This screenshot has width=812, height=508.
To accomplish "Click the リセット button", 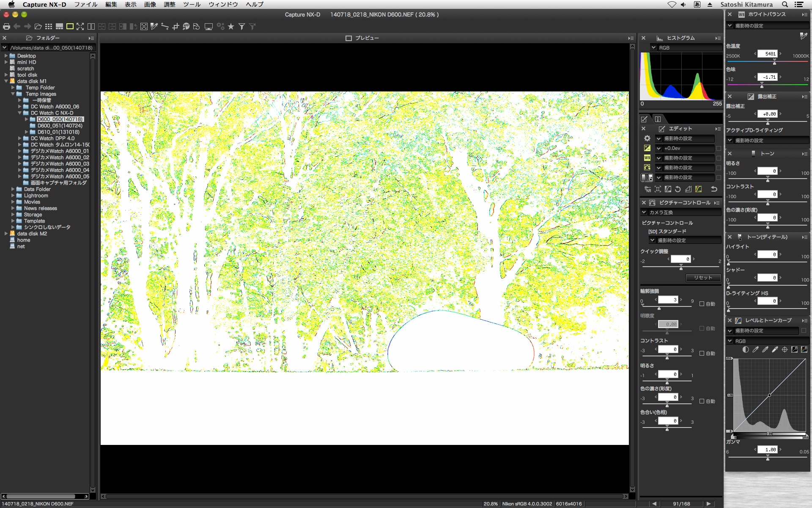I will coord(703,278).
